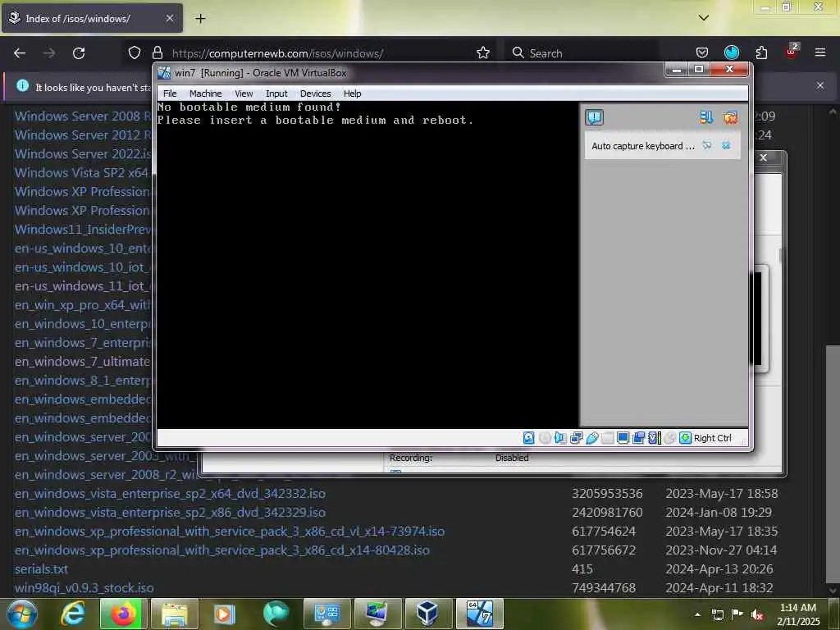The width and height of the screenshot is (840, 630).
Task: Show hidden system tray icons arrow
Action: point(697,614)
